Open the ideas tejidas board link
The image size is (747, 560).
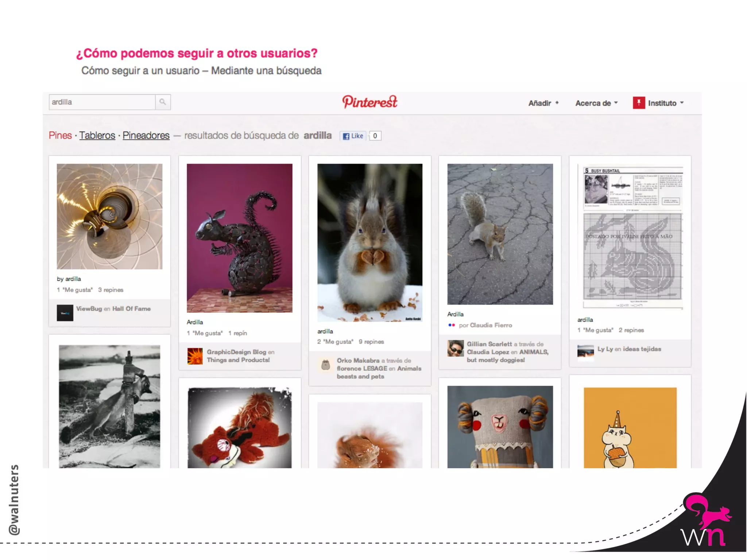[x=642, y=349]
